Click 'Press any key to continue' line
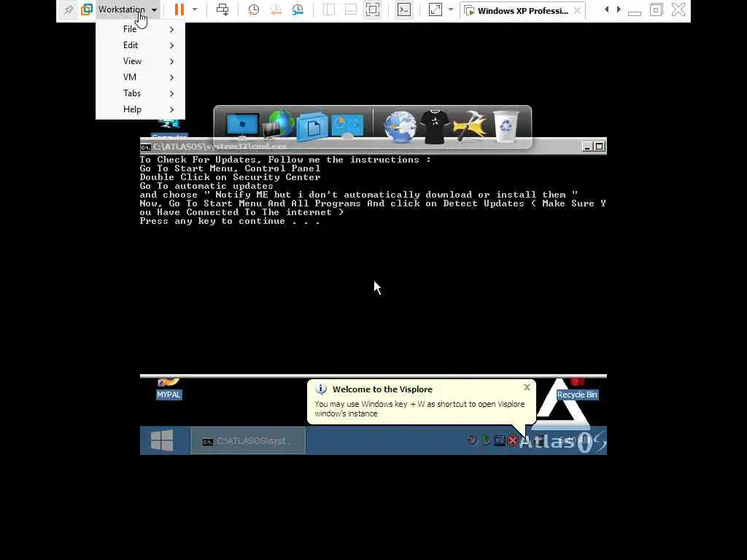747x560 pixels. click(x=230, y=222)
